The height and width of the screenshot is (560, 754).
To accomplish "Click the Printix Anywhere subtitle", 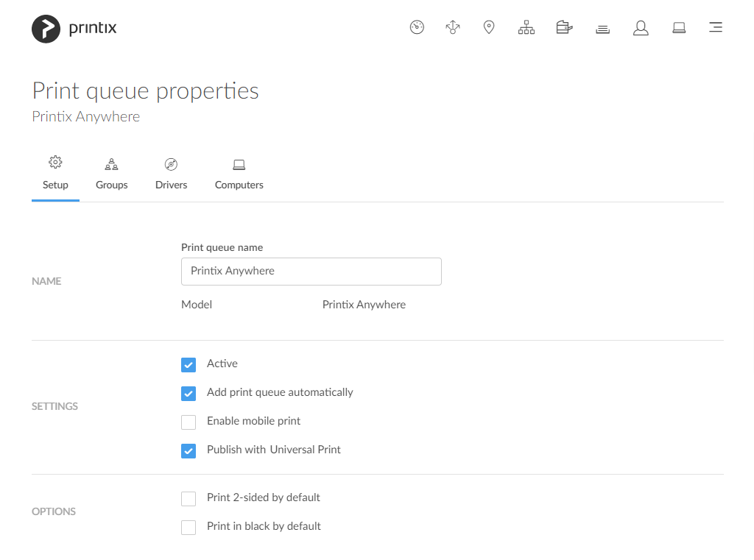I will tap(86, 117).
